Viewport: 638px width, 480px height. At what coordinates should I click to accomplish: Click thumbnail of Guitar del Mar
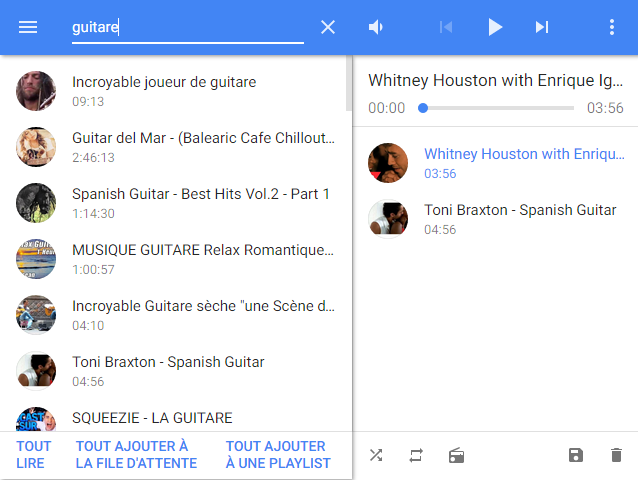click(36, 147)
